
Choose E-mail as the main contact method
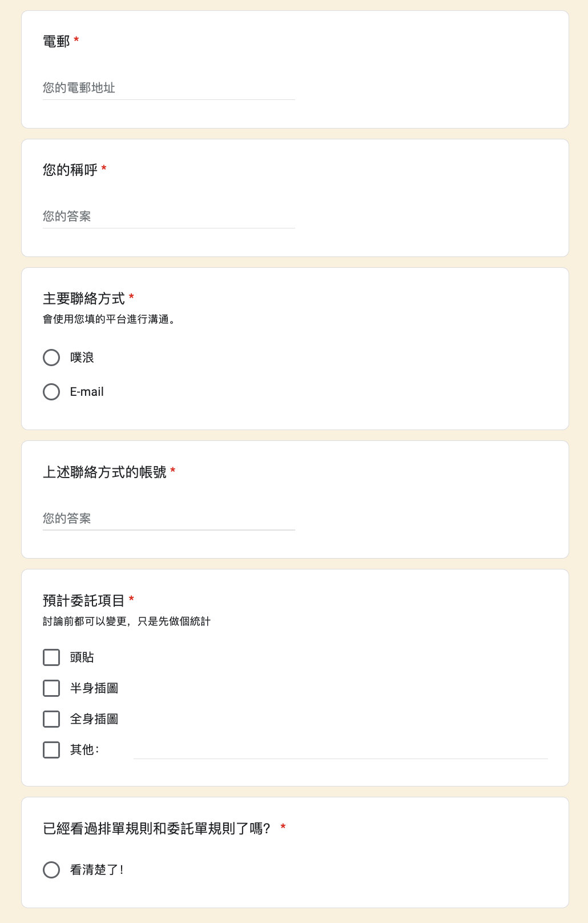(51, 392)
